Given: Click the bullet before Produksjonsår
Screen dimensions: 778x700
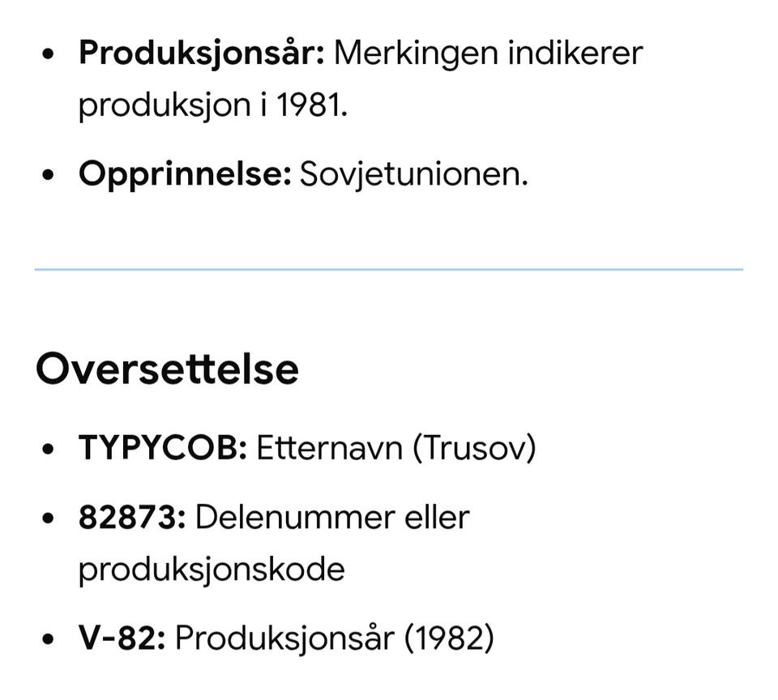Looking at the screenshot, I should tap(48, 54).
